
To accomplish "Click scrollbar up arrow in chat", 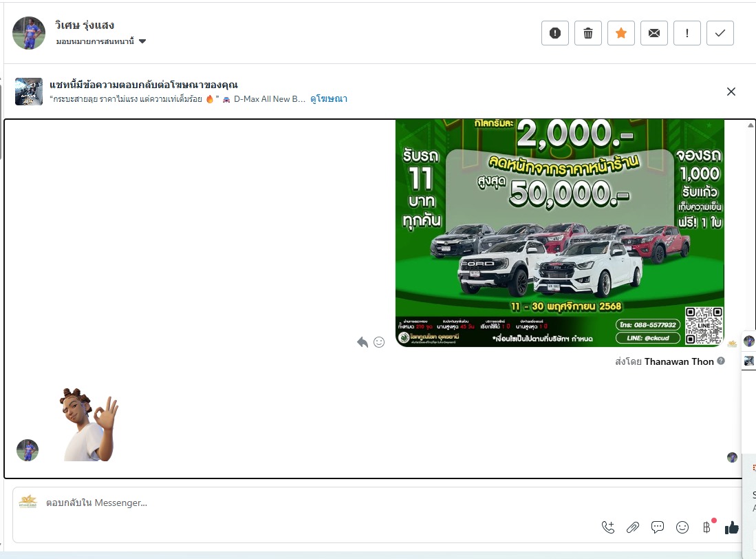I will 750,125.
